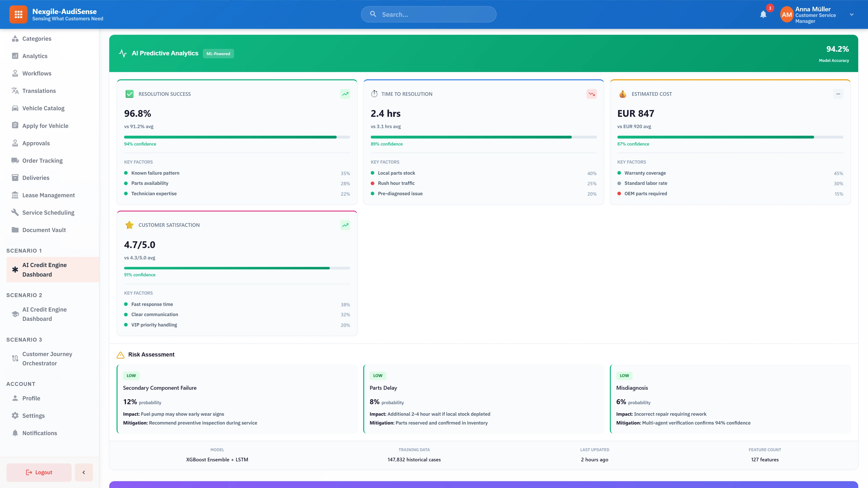Select the Service Scheduling wrench icon
Screen dimensions: 868x488
pyautogui.click(x=15, y=212)
